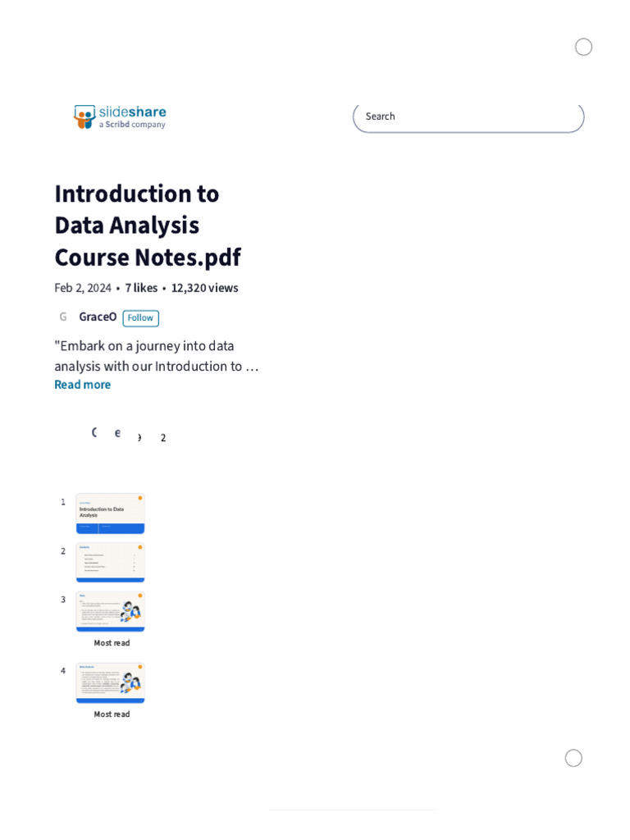This screenshot has width=630, height=840.
Task: Jump to the slide 3 thumbnail
Action: pyautogui.click(x=110, y=611)
